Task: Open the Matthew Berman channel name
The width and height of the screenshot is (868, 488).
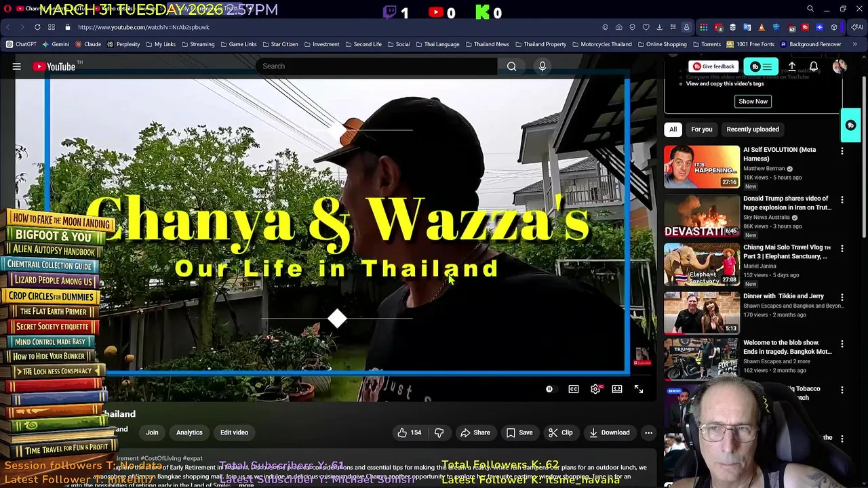Action: coord(764,169)
